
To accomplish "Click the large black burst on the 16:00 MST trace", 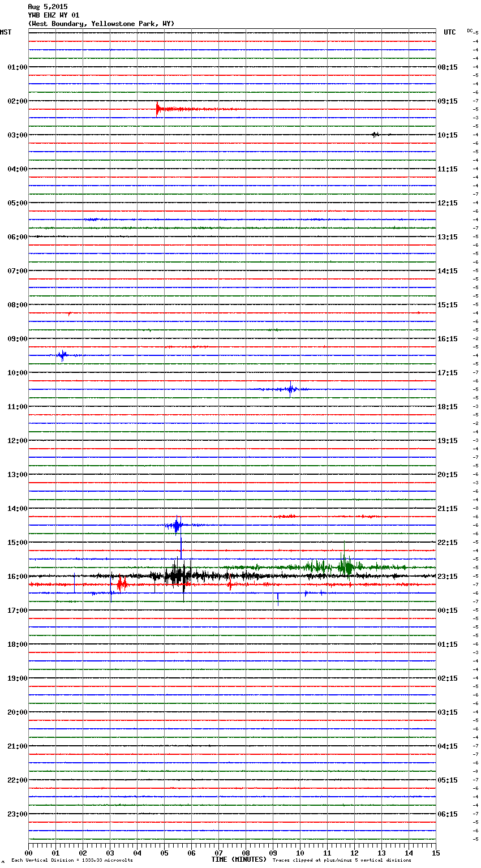I will 178,576.
